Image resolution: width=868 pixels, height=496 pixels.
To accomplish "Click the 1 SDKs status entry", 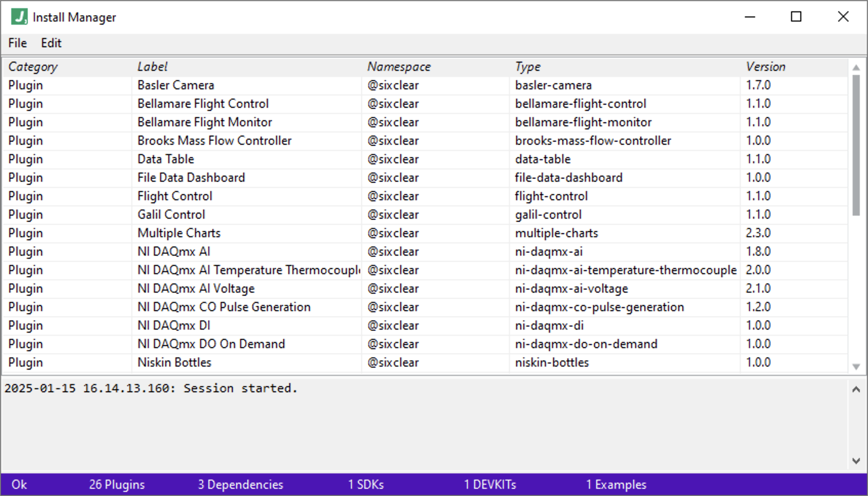I will point(366,485).
